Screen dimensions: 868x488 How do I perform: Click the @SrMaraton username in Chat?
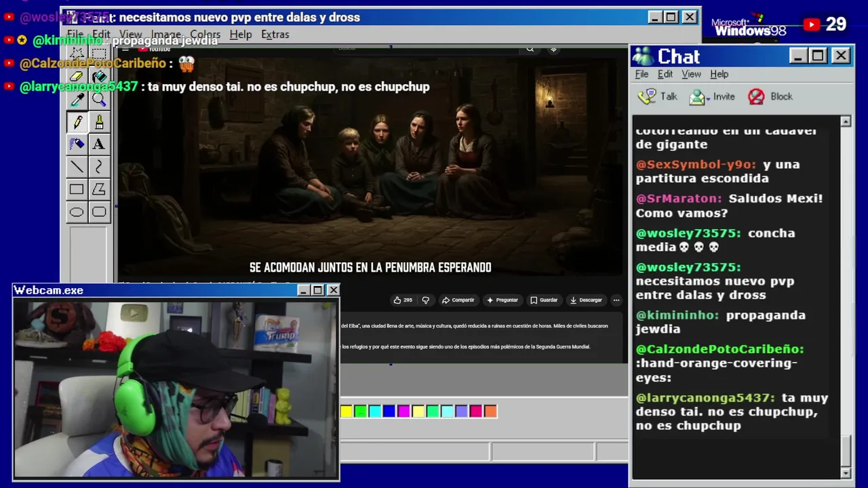[679, 199]
